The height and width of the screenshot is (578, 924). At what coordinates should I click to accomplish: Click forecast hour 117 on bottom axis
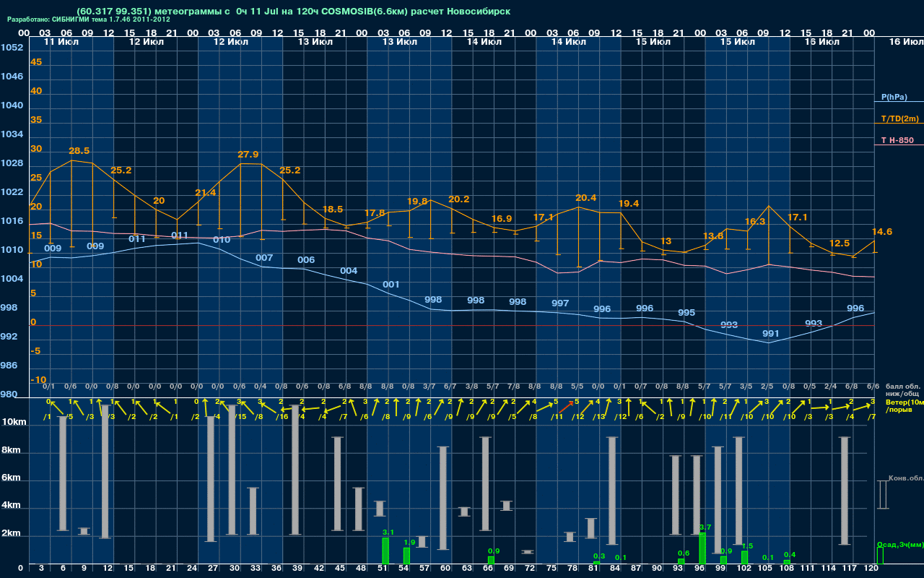(x=850, y=569)
